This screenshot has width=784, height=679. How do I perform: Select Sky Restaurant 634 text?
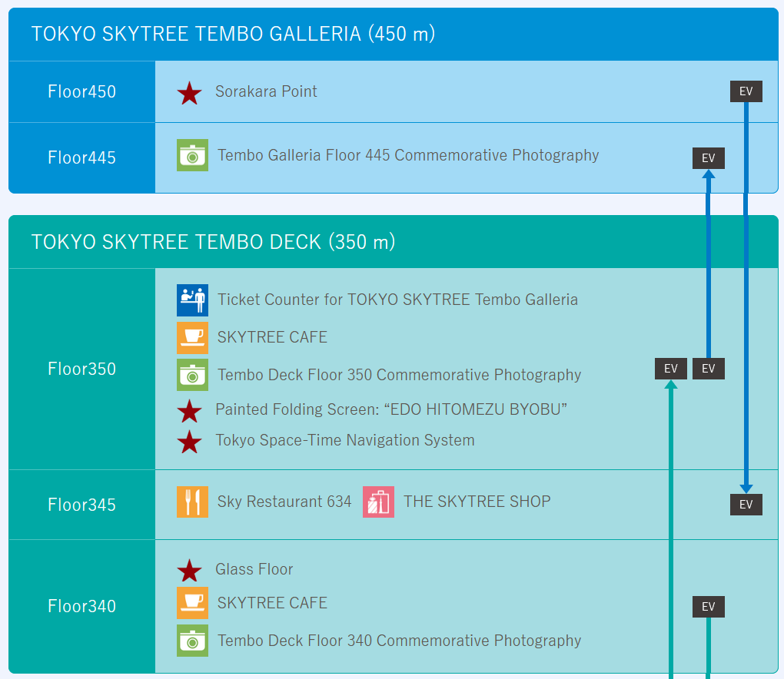coord(284,502)
